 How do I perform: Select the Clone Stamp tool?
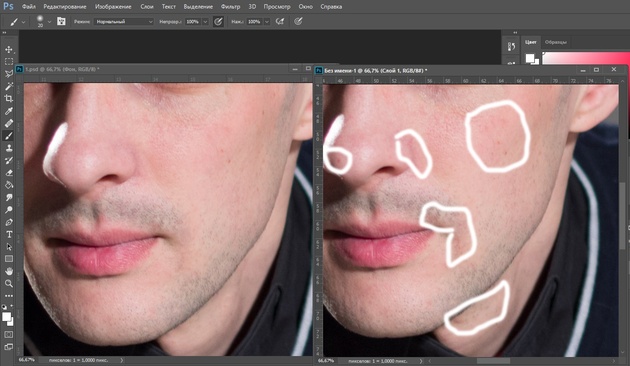pyautogui.click(x=8, y=148)
